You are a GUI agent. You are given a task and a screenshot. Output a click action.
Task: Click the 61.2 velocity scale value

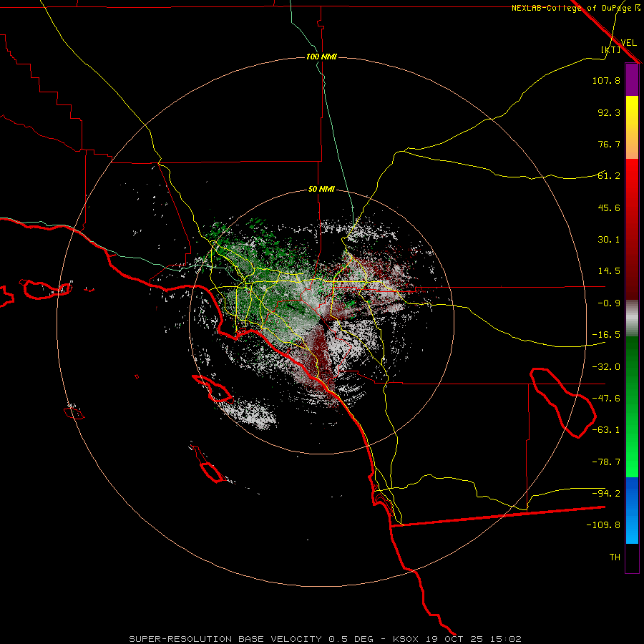(609, 176)
